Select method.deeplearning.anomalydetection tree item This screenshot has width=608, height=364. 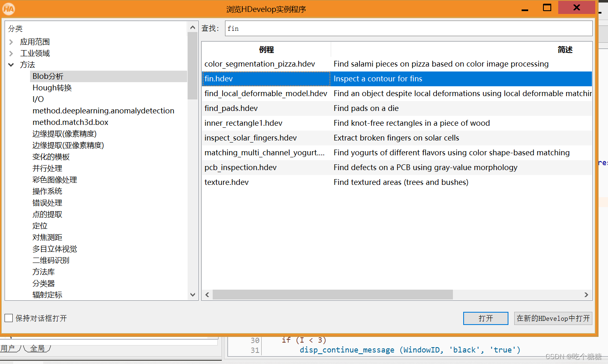pos(103,111)
